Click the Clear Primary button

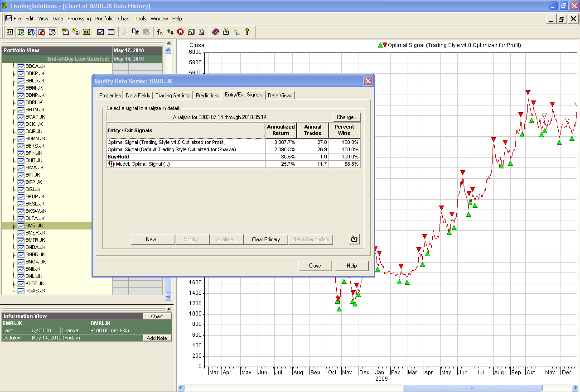click(266, 239)
